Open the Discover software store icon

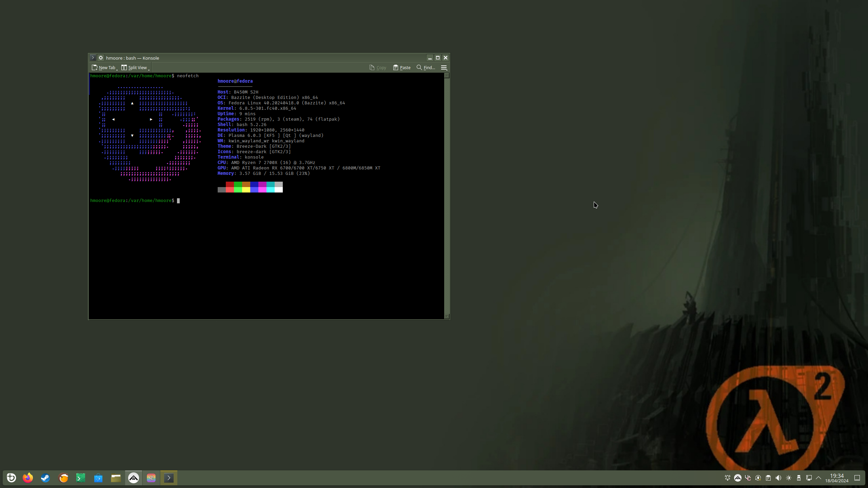coord(98,478)
